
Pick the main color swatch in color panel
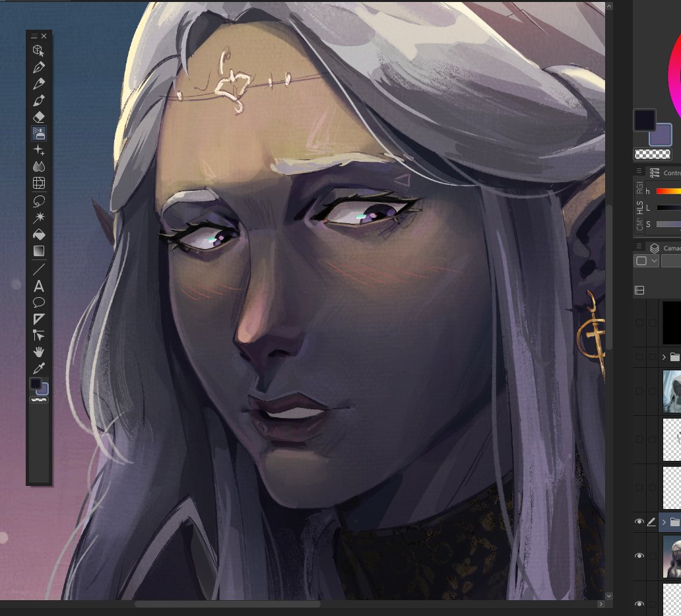[645, 120]
